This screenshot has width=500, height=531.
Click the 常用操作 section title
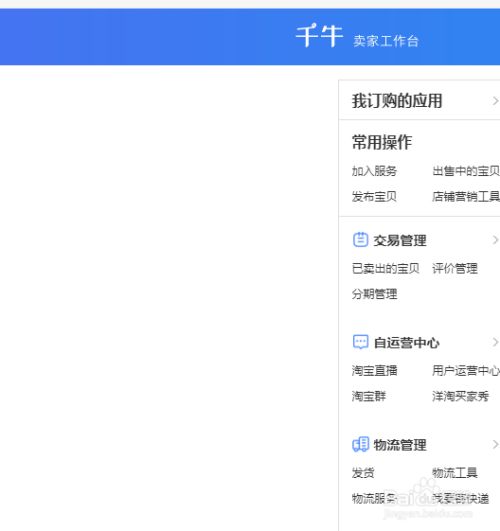point(382,142)
